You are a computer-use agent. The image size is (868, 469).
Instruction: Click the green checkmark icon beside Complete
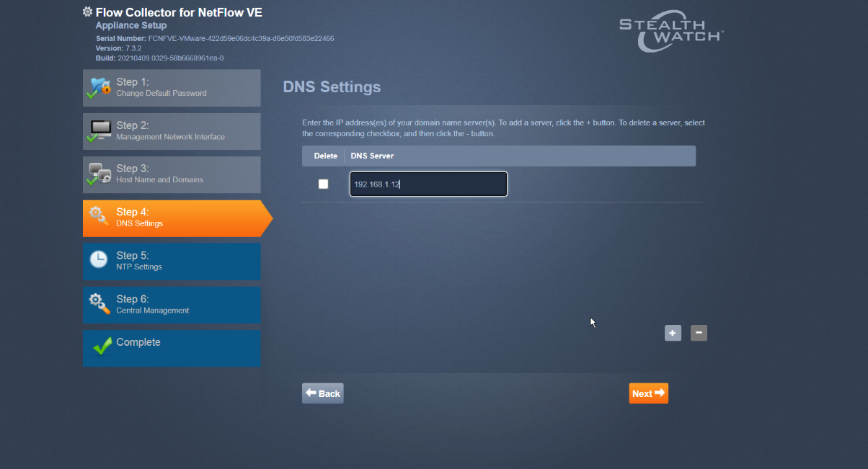point(102,347)
